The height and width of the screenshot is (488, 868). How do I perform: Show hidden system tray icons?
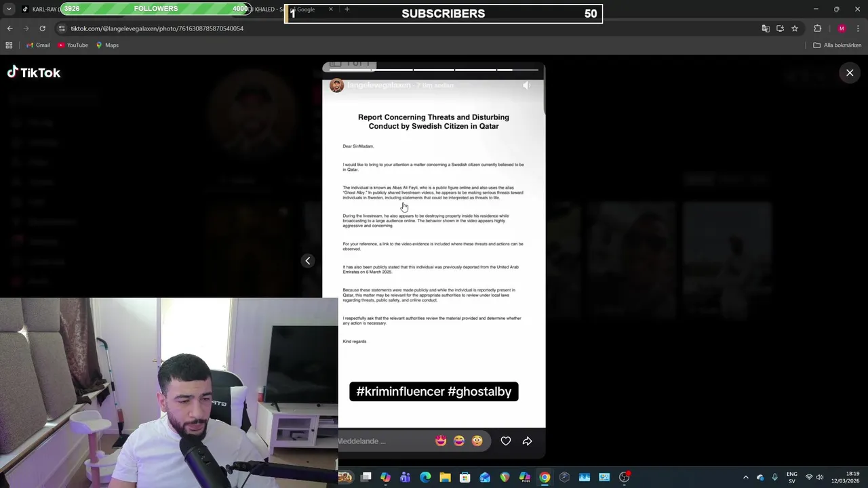coord(746,477)
